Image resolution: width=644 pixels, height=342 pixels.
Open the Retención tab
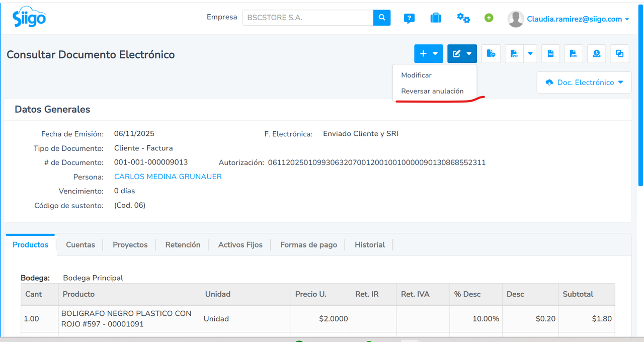pyautogui.click(x=183, y=245)
